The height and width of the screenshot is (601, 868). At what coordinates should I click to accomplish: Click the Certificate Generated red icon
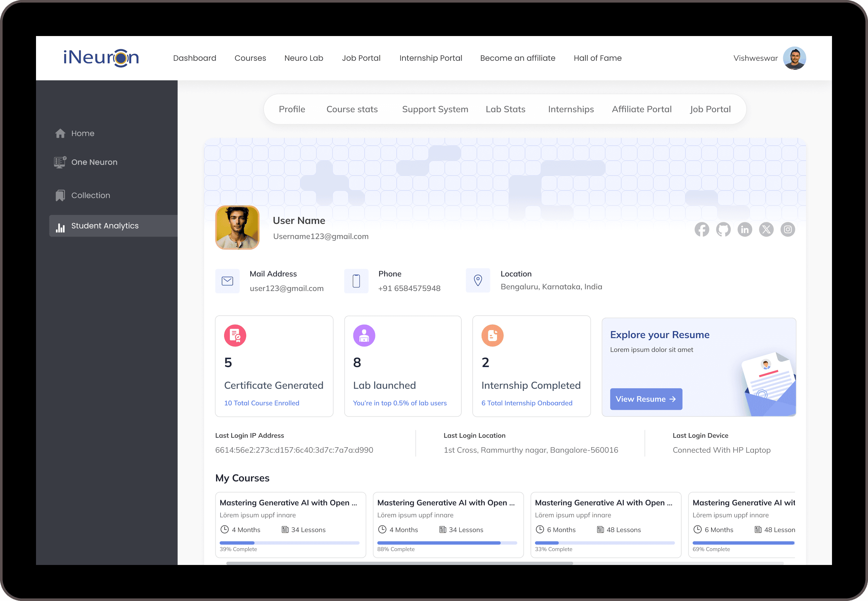click(235, 336)
